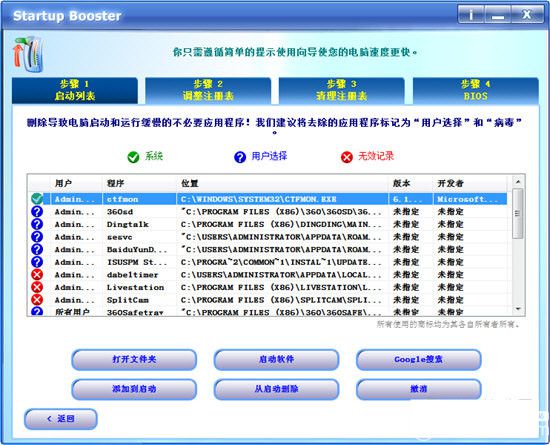
Task: Select the sesvc program entry
Action: pos(120,237)
